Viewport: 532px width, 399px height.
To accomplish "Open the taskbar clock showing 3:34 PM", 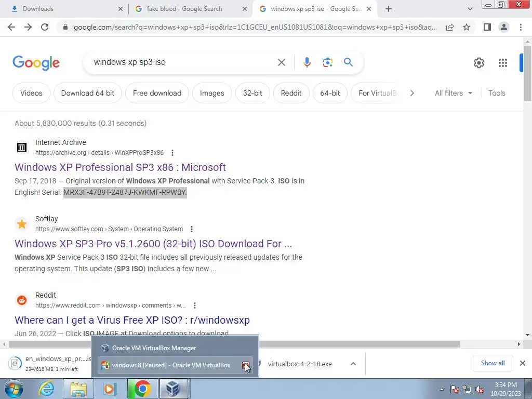I will 506,389.
